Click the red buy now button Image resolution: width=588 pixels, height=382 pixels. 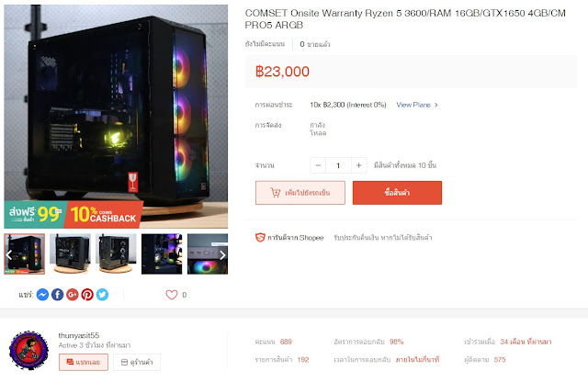[x=397, y=193]
